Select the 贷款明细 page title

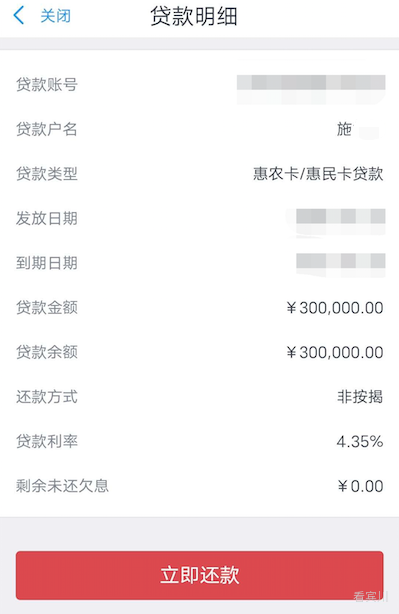coord(194,16)
